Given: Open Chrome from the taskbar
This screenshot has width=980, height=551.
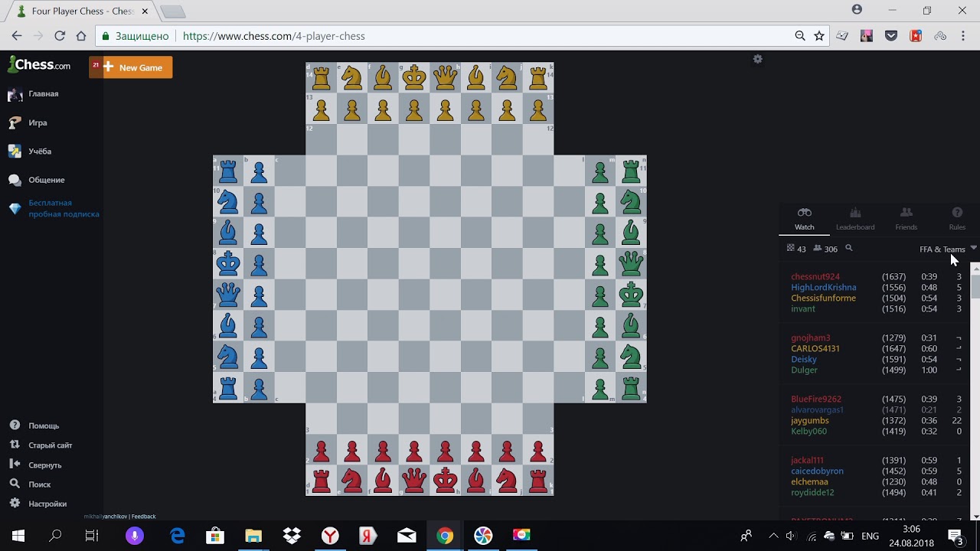Looking at the screenshot, I should coord(445,536).
